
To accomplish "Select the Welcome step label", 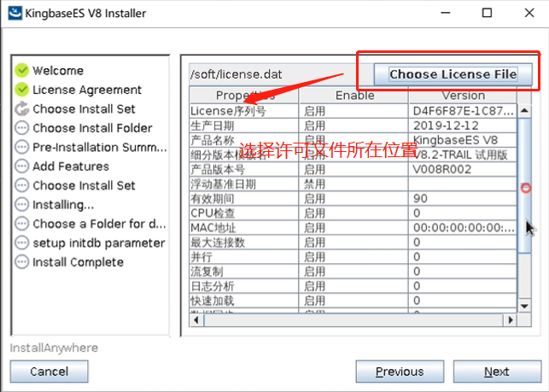I will (x=58, y=70).
